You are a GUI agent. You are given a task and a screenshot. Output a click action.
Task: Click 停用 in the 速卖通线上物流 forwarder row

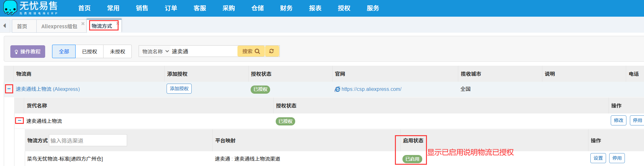(x=637, y=120)
